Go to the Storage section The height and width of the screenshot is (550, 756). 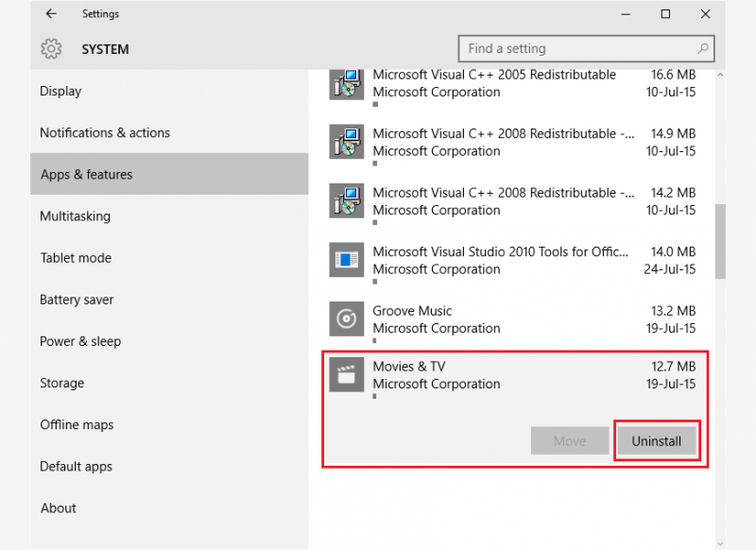[x=169, y=383]
